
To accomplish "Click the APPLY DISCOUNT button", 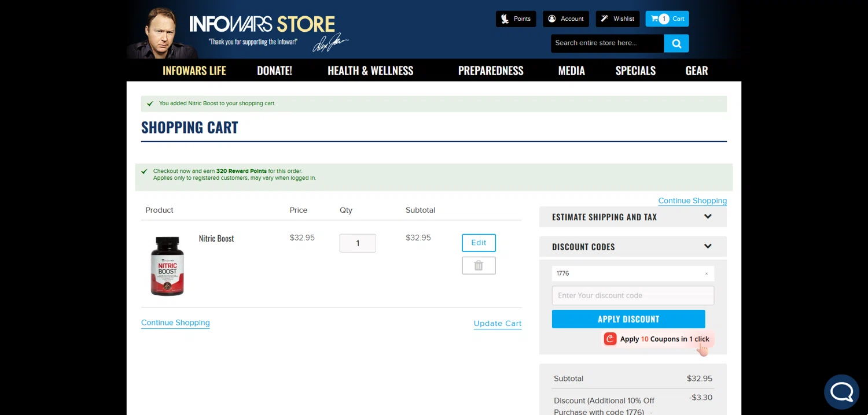I will (628, 319).
